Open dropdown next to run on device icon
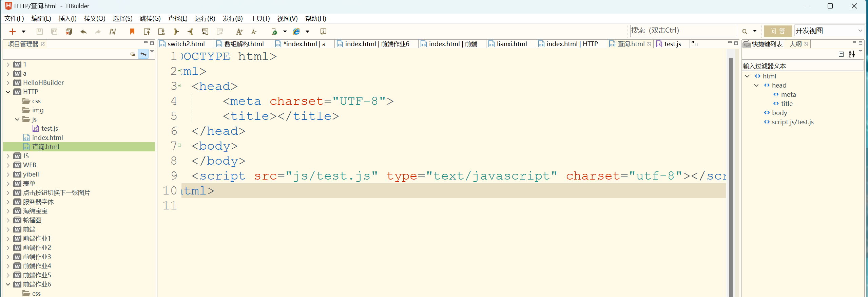868x297 pixels. pos(285,32)
